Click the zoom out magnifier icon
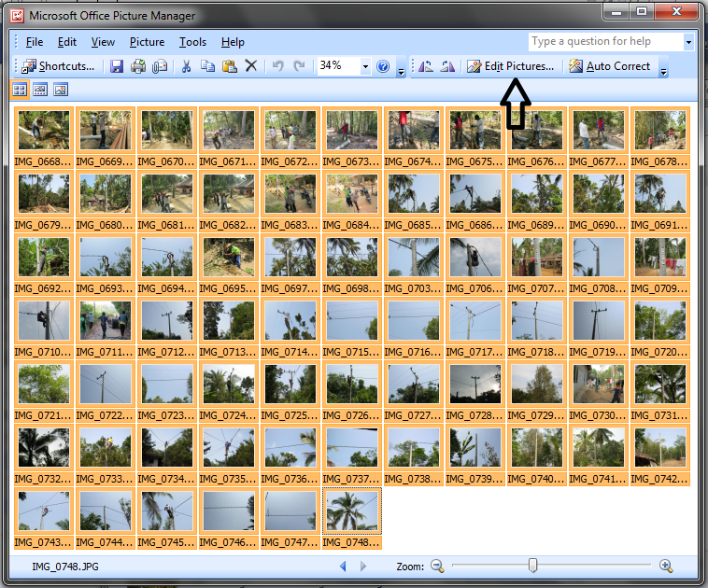Viewport: 708px width, 588px height. point(437,566)
